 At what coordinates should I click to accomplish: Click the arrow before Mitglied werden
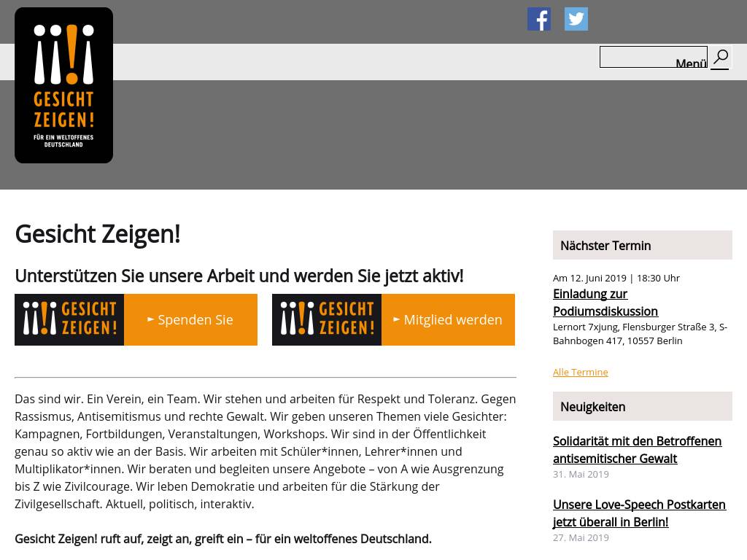(397, 319)
